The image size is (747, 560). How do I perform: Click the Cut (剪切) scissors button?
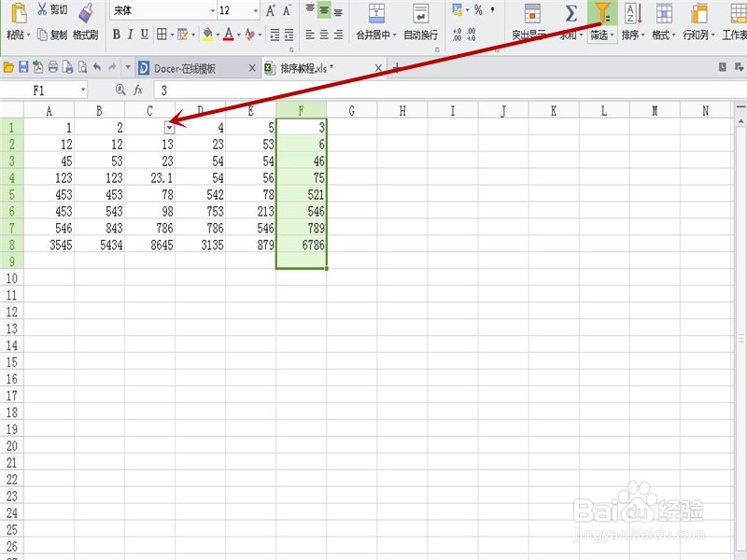click(x=52, y=9)
